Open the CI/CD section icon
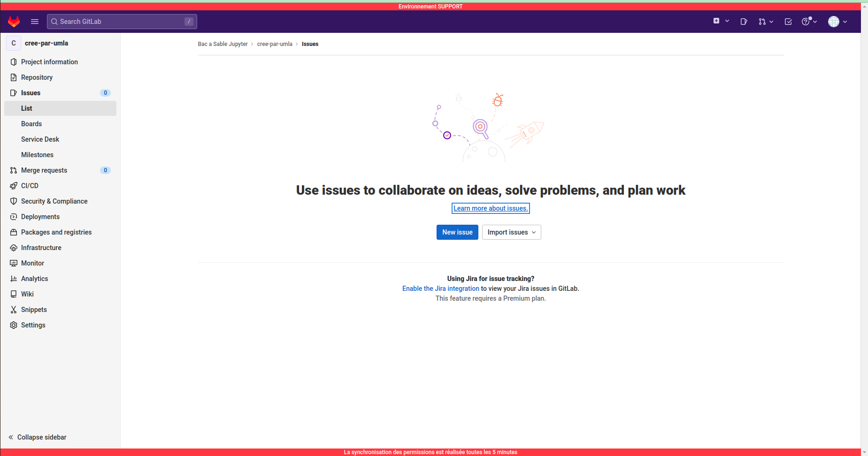The height and width of the screenshot is (456, 868). tap(14, 185)
